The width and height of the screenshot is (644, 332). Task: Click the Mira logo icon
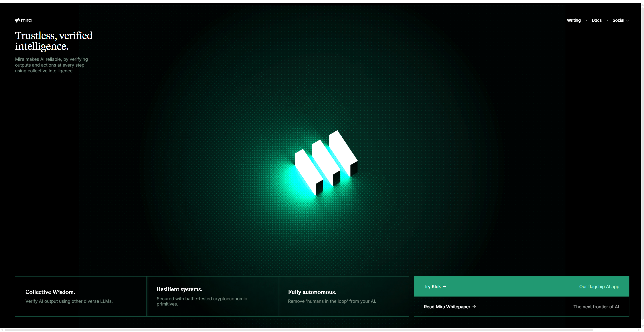pos(17,20)
